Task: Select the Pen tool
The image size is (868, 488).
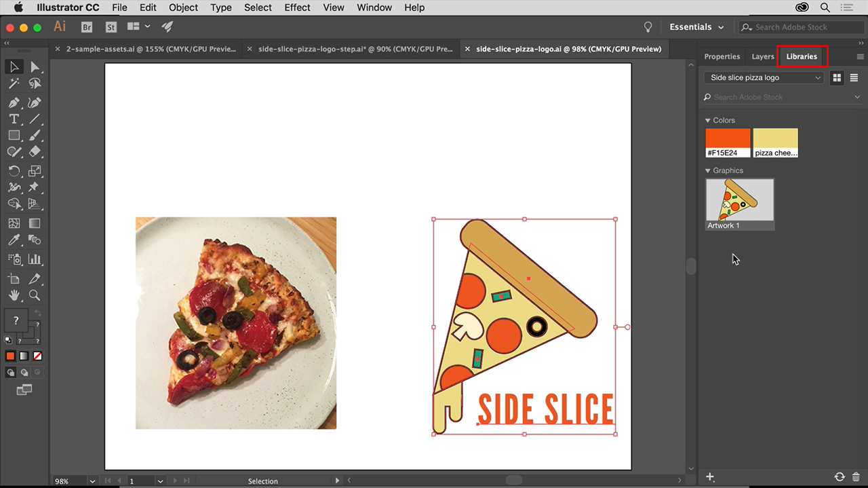Action: pos(14,102)
